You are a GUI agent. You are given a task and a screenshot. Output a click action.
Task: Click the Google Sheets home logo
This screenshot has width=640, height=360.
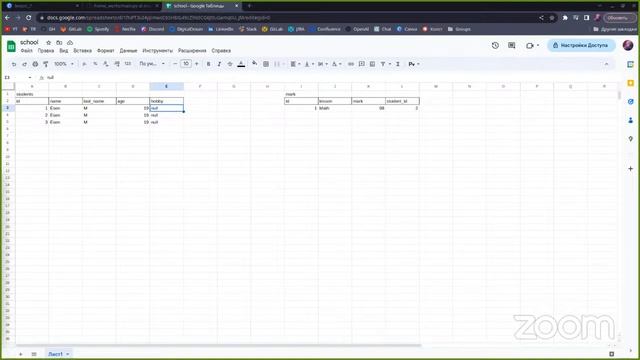tap(11, 46)
